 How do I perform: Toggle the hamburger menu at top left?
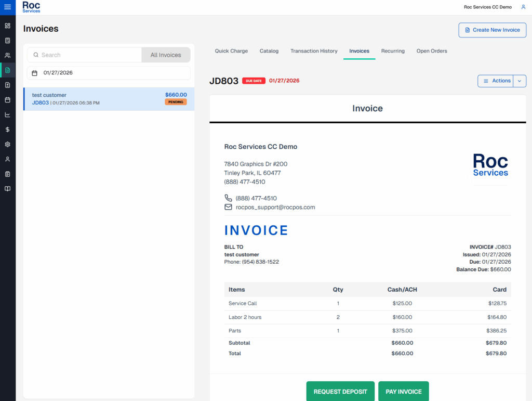pos(7,7)
